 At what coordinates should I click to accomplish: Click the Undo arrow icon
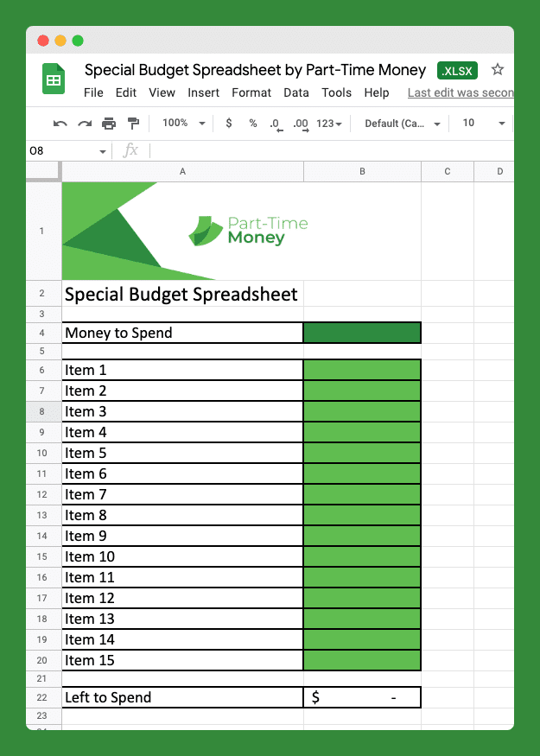click(x=60, y=124)
